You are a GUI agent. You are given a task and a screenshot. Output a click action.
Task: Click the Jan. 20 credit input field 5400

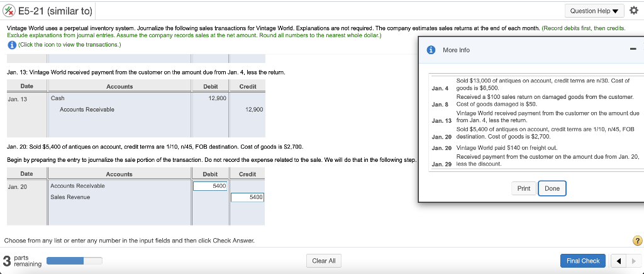247,198
